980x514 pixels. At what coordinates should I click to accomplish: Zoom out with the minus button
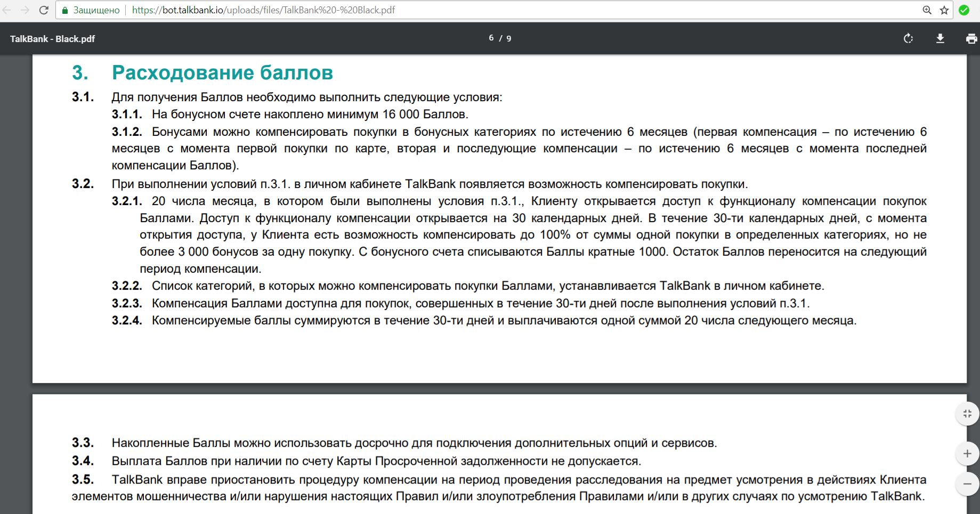pyautogui.click(x=967, y=484)
